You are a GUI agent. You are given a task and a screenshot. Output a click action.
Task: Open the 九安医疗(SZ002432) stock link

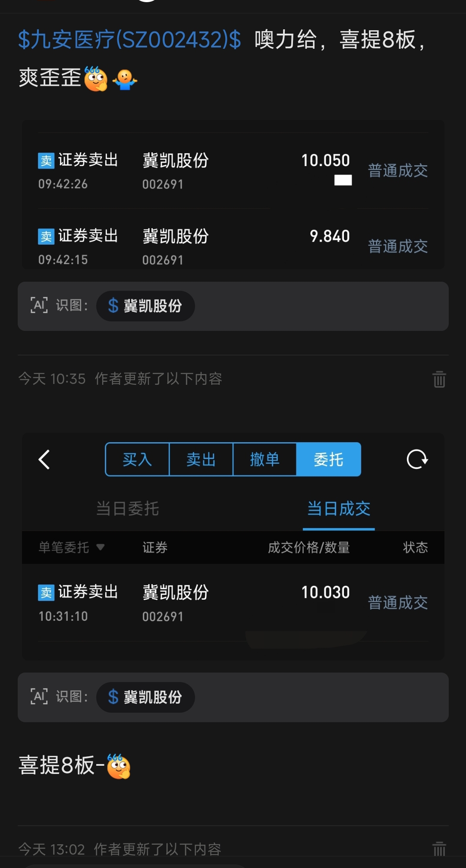pos(129,40)
